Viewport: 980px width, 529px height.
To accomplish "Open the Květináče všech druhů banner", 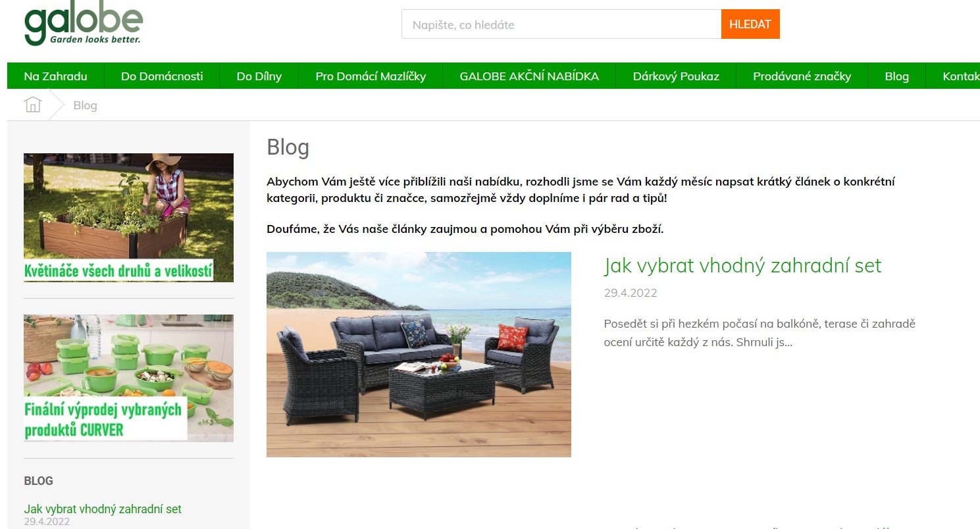I will pyautogui.click(x=128, y=218).
